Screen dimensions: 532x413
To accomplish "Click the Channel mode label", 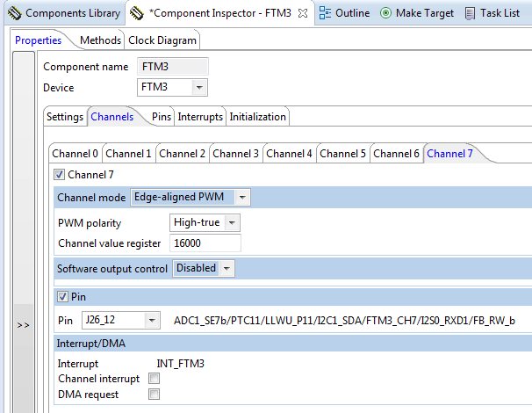I will coord(91,198).
